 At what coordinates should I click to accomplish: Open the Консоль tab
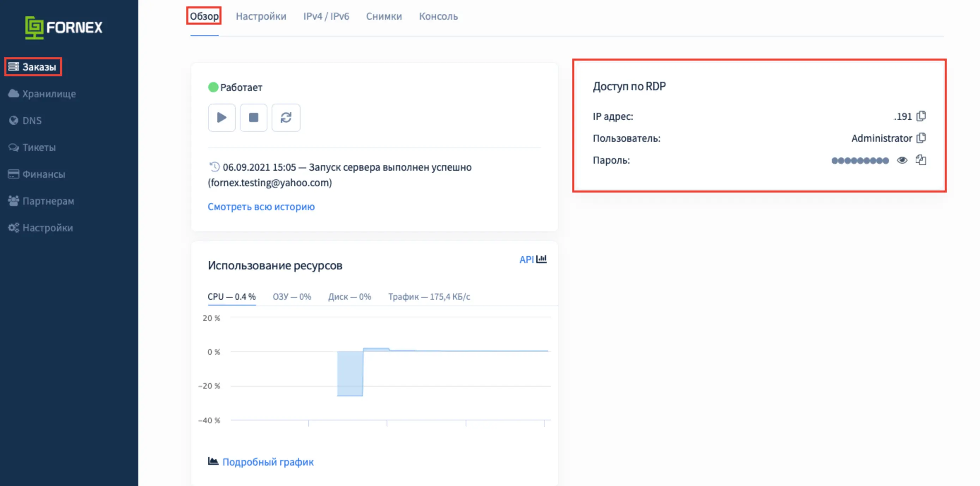click(438, 16)
